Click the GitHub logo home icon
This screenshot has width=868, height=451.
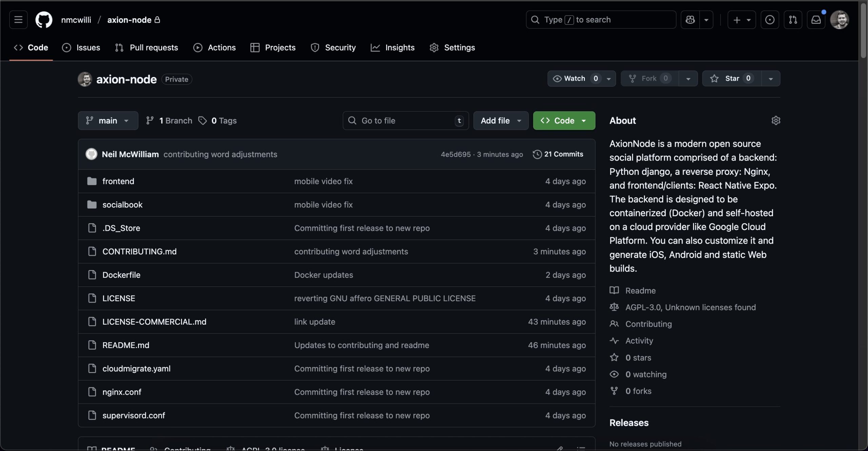[x=44, y=20]
